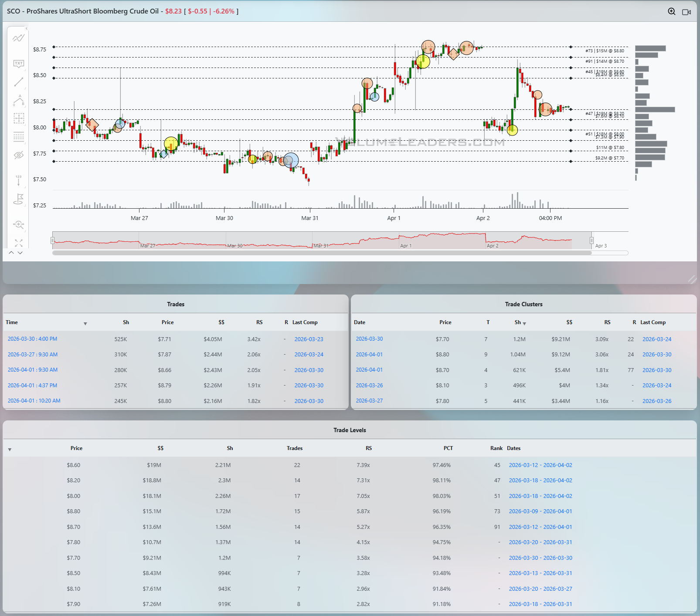Open trade 2026-04-01 : 10:20 AM
Image resolution: width=700 pixels, height=616 pixels.
[34, 401]
